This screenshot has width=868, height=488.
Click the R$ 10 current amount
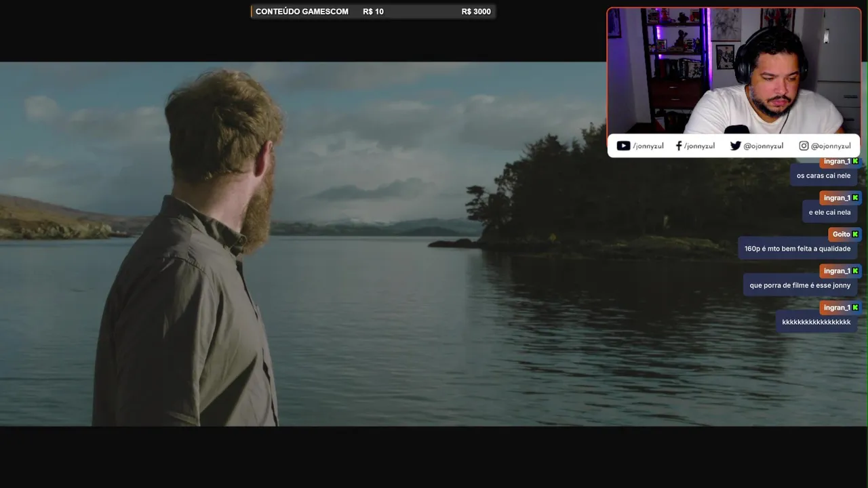373,12
